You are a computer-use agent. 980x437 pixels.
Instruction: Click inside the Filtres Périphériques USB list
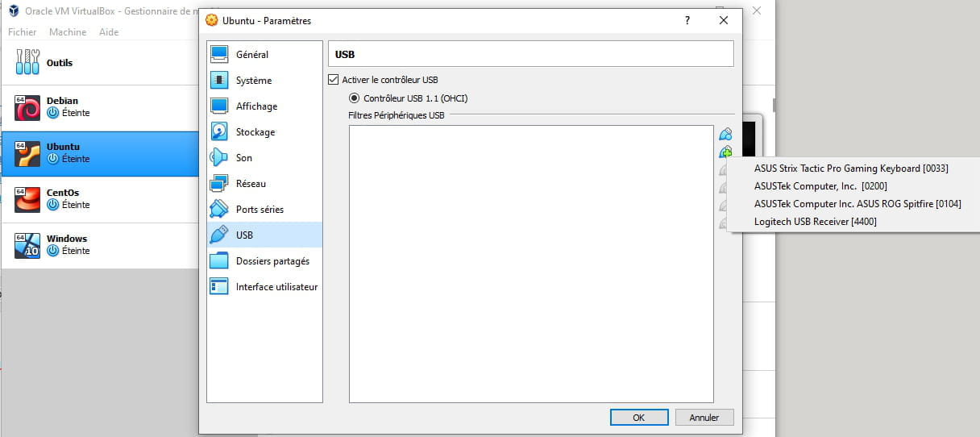coord(531,264)
